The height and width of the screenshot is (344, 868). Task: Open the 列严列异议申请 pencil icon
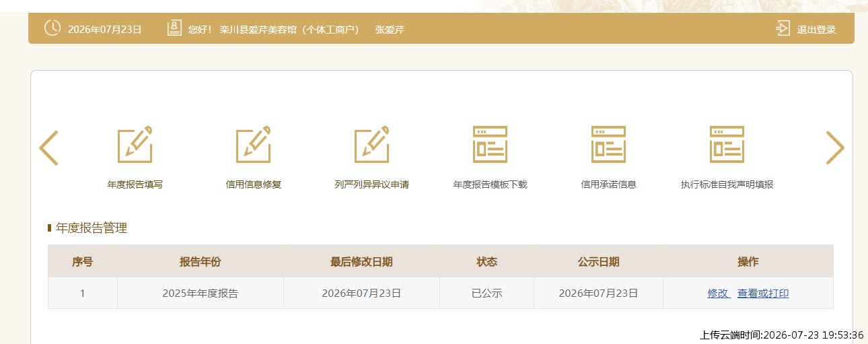tap(372, 144)
